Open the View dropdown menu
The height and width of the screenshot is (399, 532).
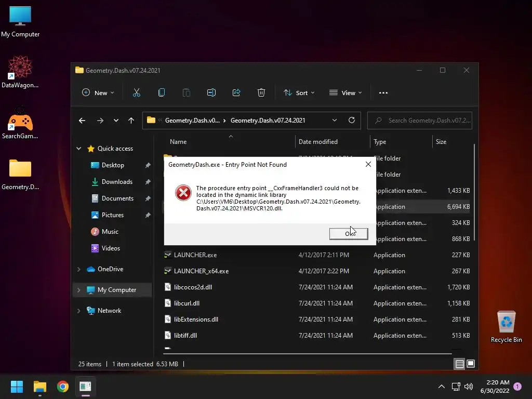pyautogui.click(x=345, y=92)
